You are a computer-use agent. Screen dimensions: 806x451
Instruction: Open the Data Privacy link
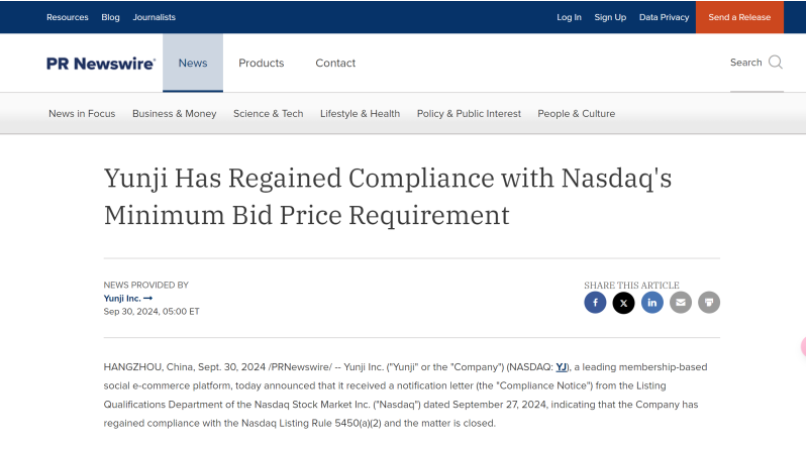(664, 17)
